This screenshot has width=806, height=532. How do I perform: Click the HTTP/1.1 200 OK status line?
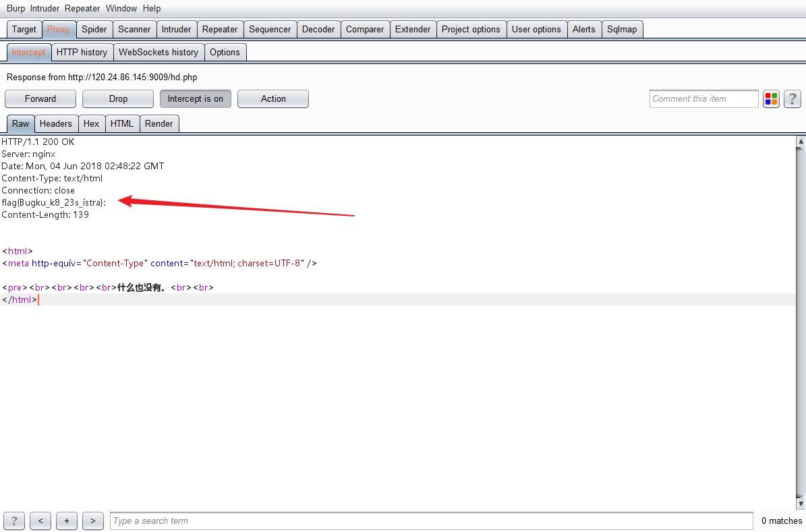tap(38, 142)
